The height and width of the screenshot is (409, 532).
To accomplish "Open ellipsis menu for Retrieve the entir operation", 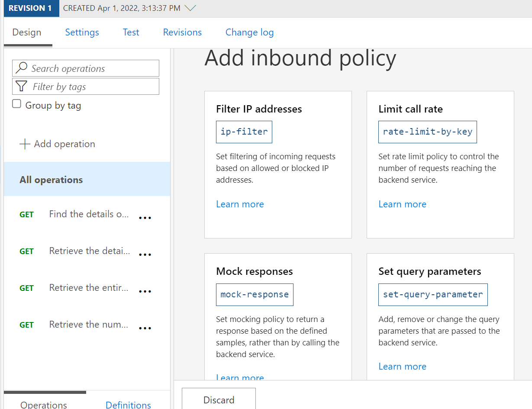I will tap(145, 291).
